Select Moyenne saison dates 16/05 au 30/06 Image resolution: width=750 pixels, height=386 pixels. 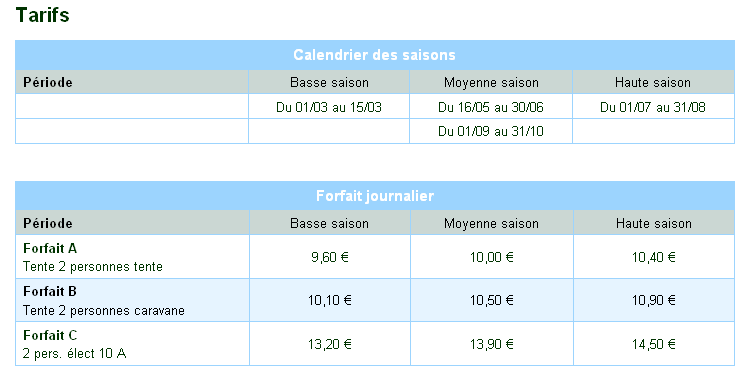click(491, 107)
